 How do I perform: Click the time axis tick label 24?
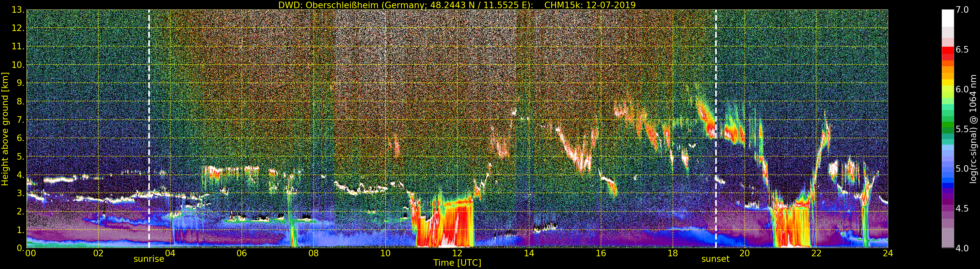coord(888,253)
